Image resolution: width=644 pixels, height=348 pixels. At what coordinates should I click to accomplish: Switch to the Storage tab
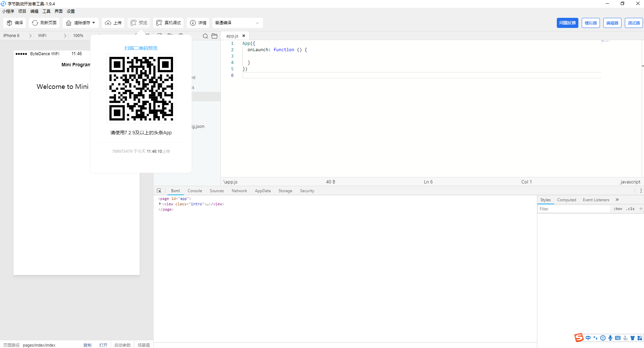pos(285,191)
